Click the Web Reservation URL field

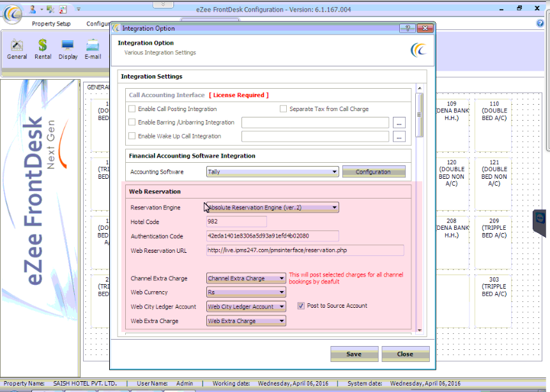point(305,250)
